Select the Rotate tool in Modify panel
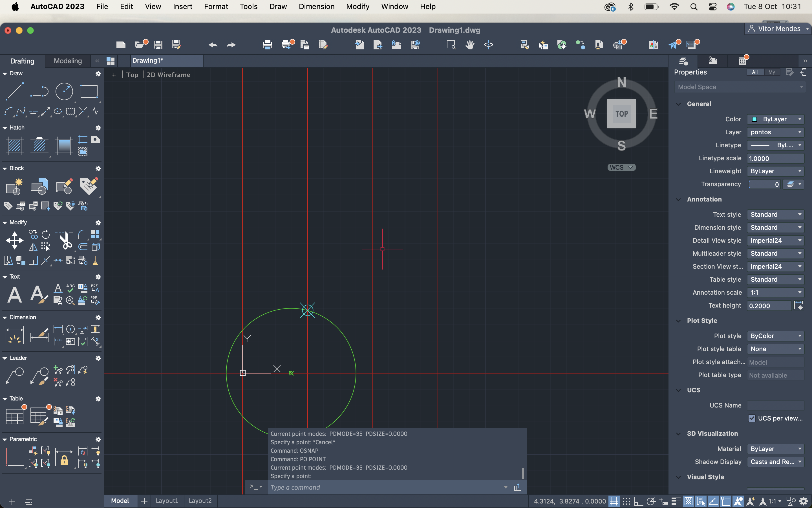 46,234
